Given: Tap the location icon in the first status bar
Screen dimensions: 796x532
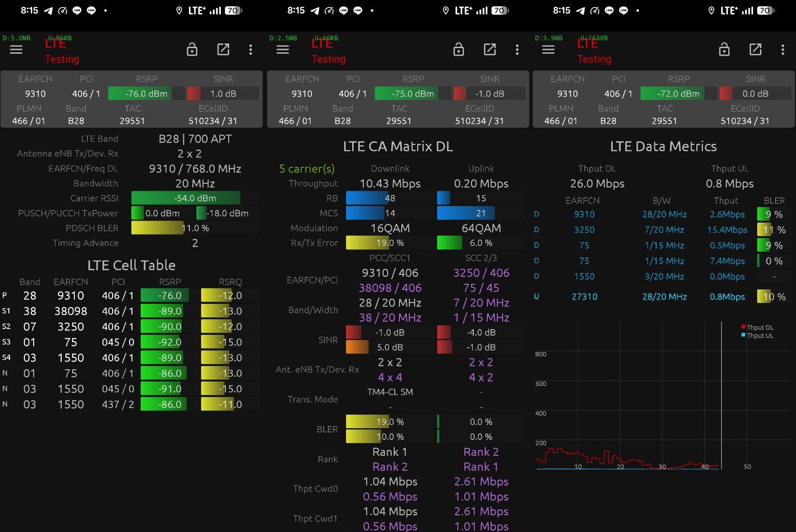Looking at the screenshot, I should 179,11.
